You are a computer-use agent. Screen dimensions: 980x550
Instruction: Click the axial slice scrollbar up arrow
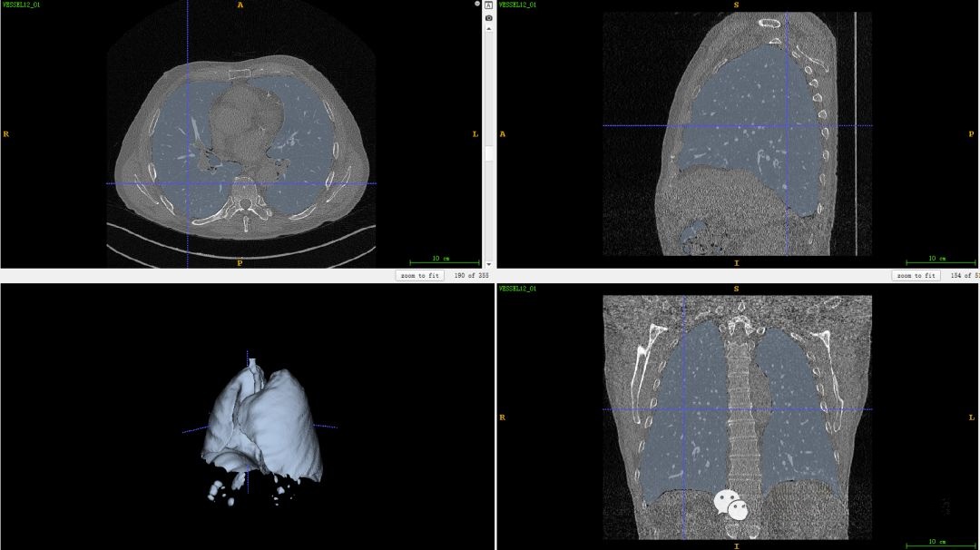click(489, 29)
